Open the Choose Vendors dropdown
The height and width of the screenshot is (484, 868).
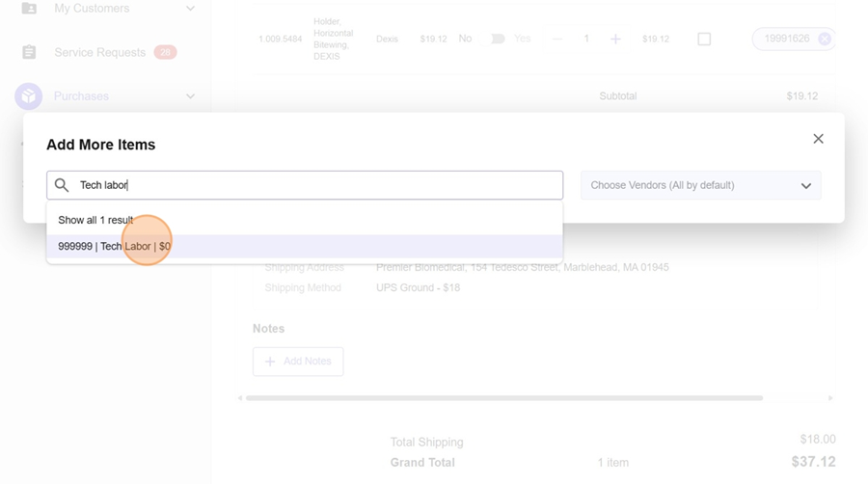click(x=700, y=185)
